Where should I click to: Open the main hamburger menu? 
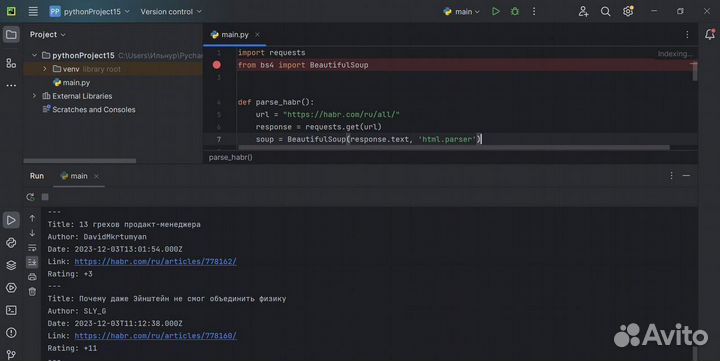pos(33,11)
